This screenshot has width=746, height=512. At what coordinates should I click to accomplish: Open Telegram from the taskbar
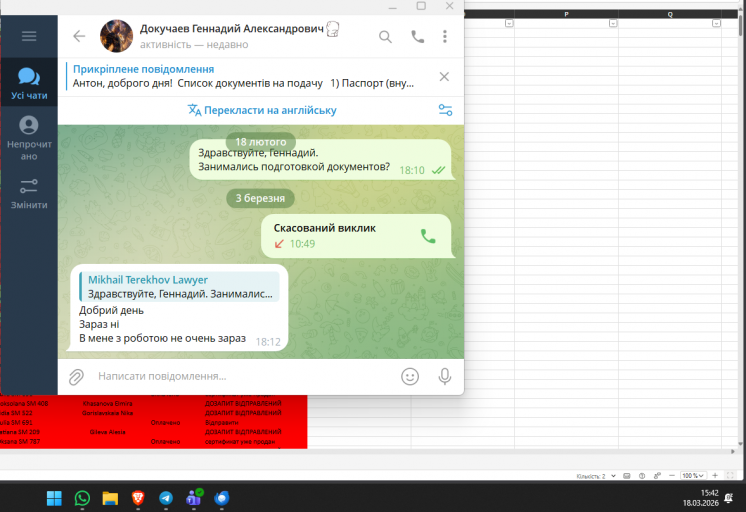166,498
